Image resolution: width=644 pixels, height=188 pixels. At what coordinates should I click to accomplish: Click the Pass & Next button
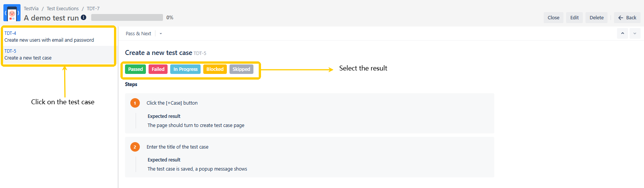pos(138,34)
